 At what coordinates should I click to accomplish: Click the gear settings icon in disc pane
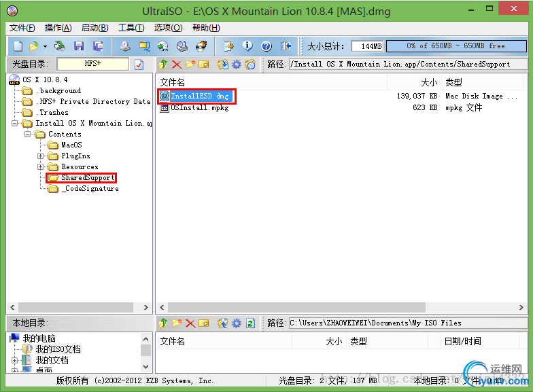(237, 64)
